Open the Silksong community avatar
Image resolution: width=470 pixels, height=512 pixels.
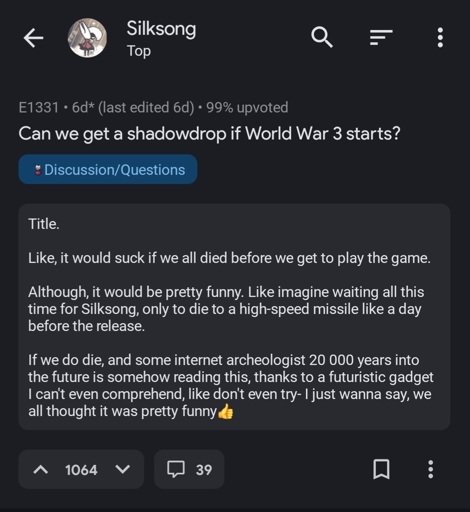click(87, 38)
